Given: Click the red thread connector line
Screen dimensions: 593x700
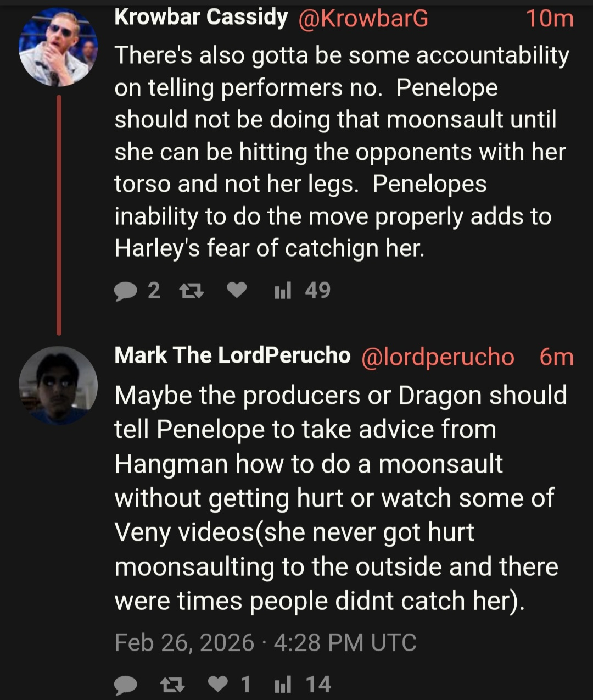Looking at the screenshot, I should [59, 214].
